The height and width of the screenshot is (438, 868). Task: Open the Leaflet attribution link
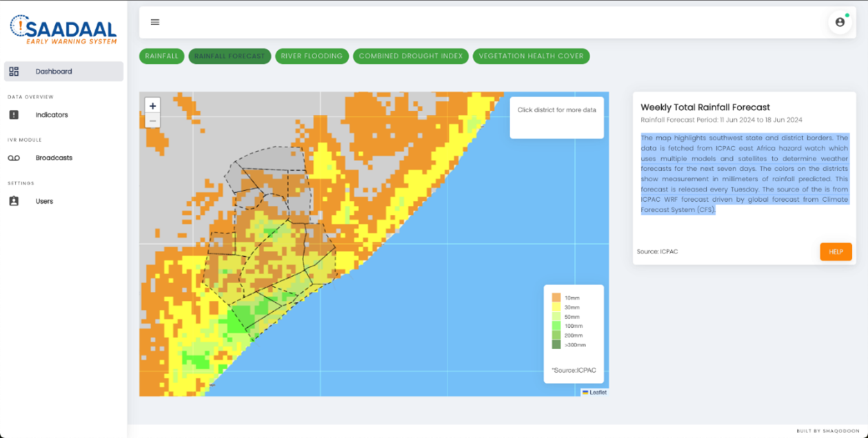(597, 391)
